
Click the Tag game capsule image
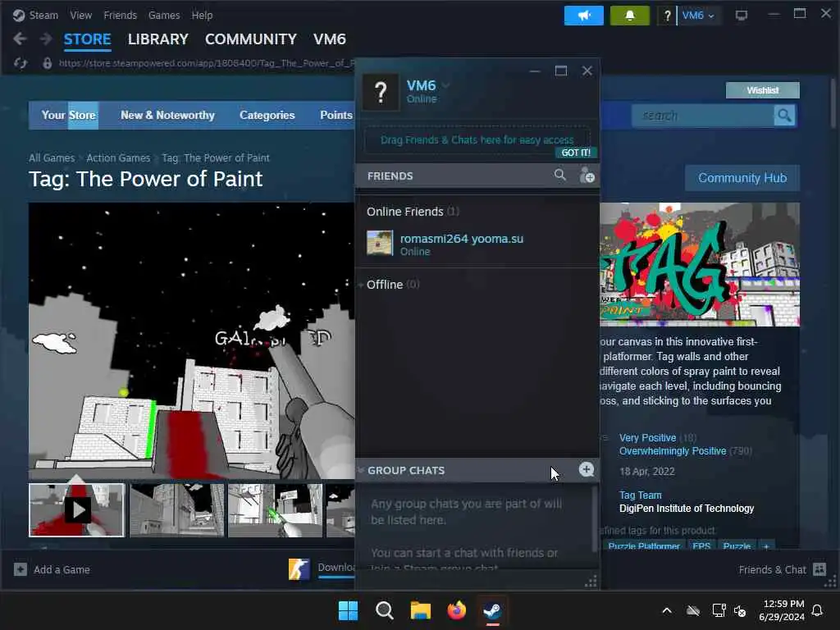700,264
